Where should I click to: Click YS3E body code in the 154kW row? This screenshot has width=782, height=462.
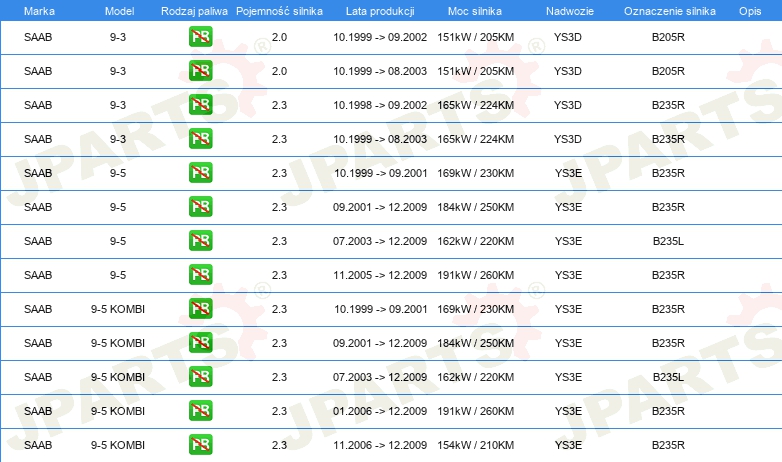point(569,445)
